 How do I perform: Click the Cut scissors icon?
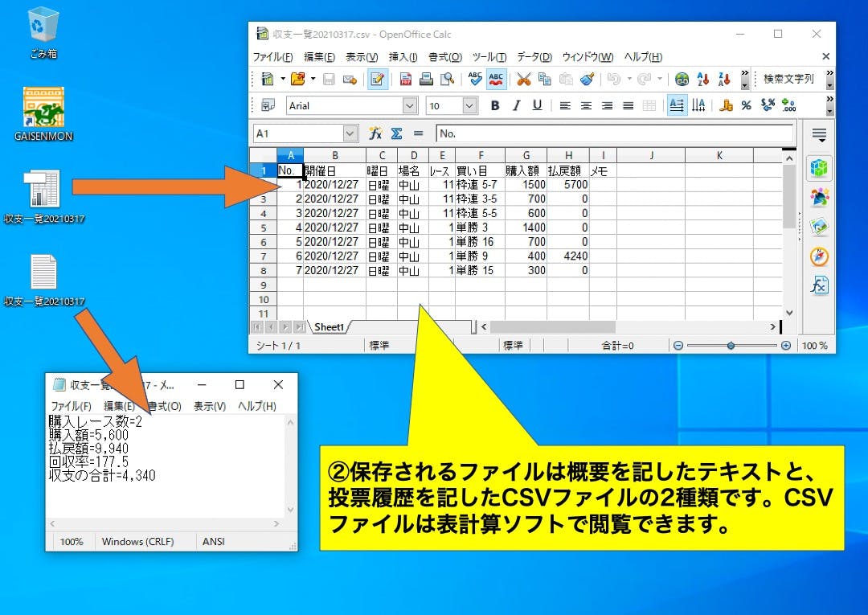[524, 79]
